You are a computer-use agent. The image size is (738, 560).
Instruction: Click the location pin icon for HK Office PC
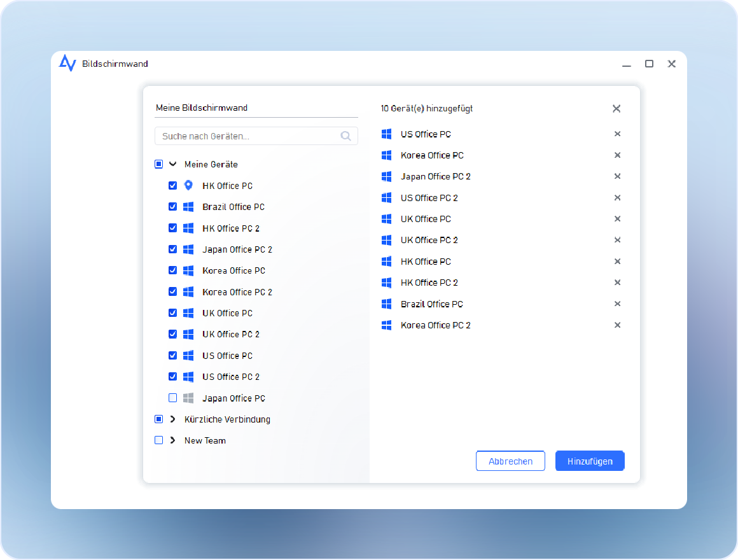188,186
